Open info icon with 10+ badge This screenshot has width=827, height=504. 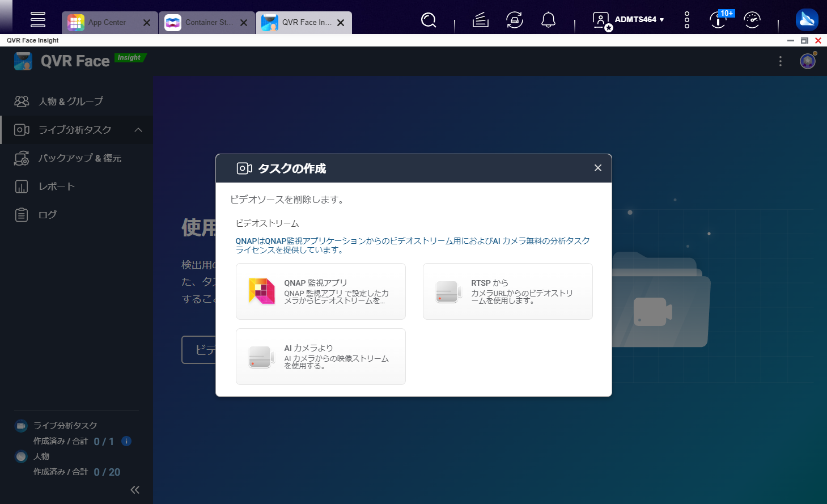point(719,20)
